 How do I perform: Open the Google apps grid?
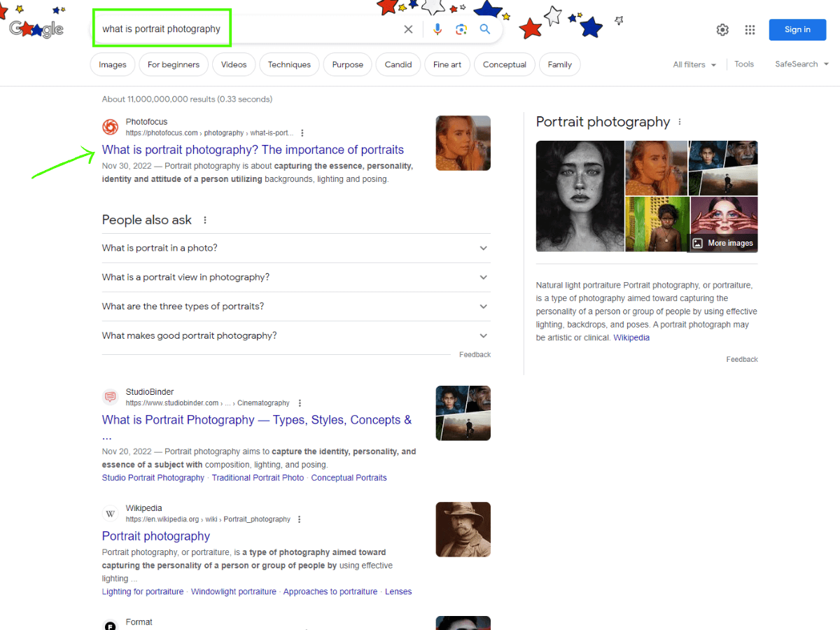pyautogui.click(x=750, y=29)
